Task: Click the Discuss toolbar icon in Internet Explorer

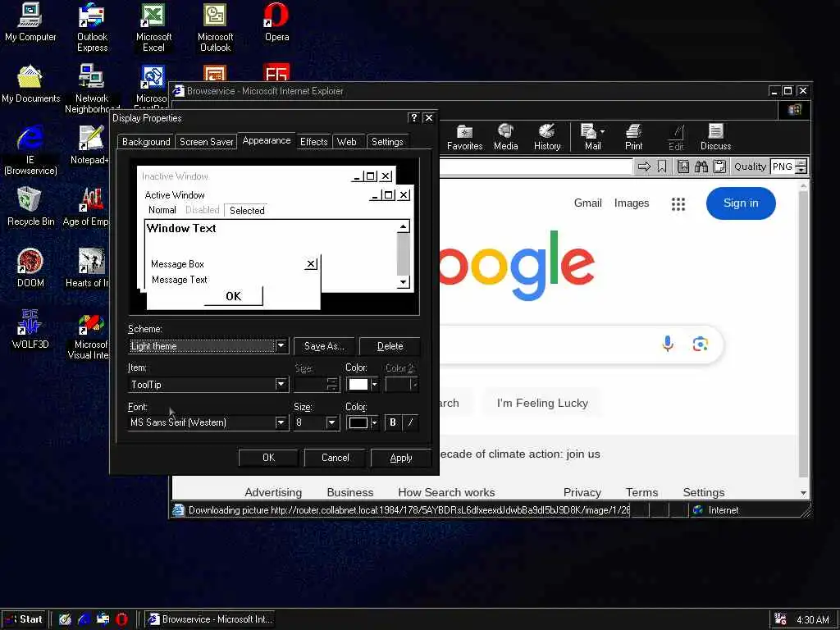Action: [x=715, y=137]
